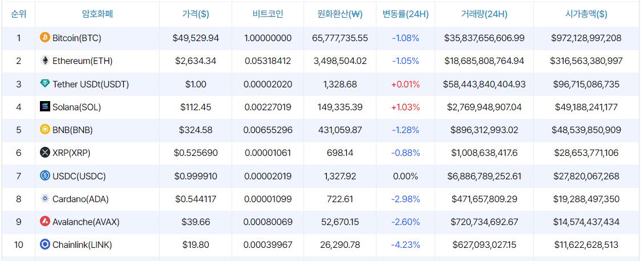Viewport: 644px width, 261px height.
Task: Click Tether change value +0.01%
Action: point(406,85)
